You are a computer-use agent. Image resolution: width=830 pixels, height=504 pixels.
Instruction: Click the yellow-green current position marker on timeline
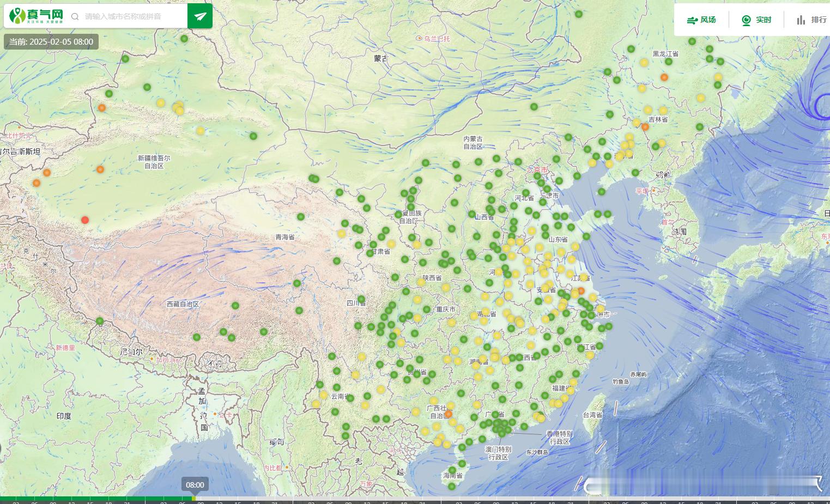tap(193, 499)
